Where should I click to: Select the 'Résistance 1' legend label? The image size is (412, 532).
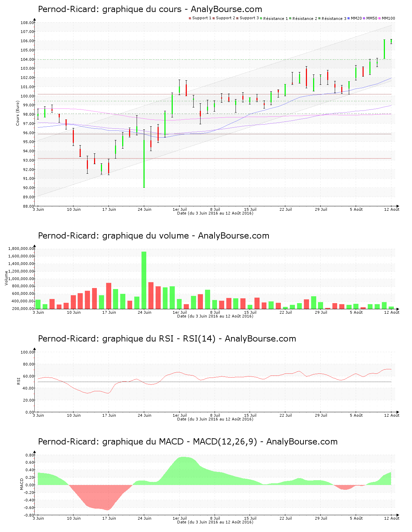pyautogui.click(x=276, y=18)
